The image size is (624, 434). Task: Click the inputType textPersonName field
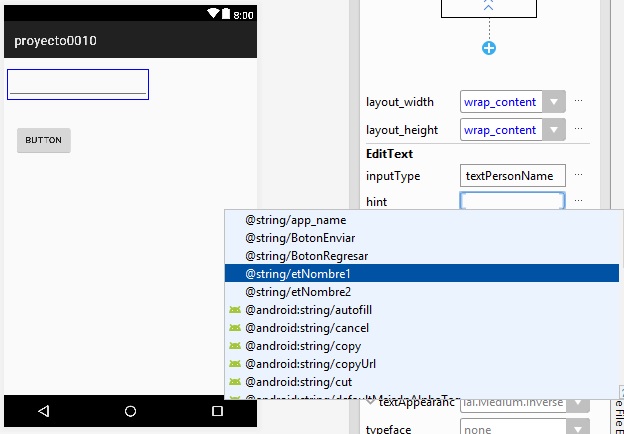pyautogui.click(x=512, y=175)
